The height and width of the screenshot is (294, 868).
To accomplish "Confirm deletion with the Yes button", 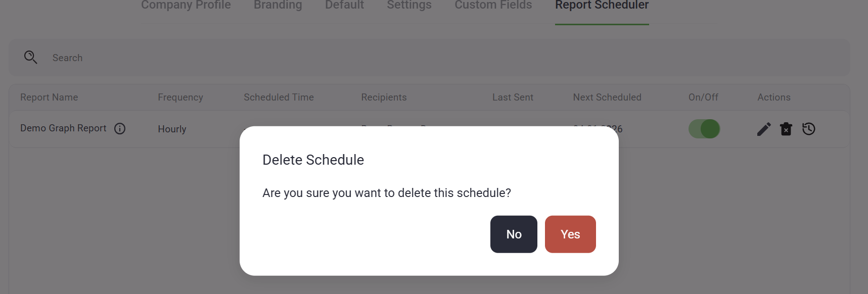I will [570, 234].
